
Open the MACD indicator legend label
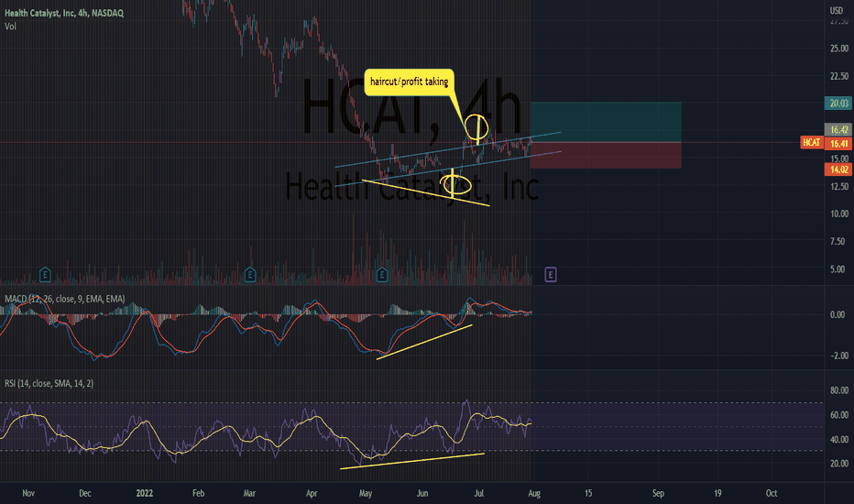[65, 299]
